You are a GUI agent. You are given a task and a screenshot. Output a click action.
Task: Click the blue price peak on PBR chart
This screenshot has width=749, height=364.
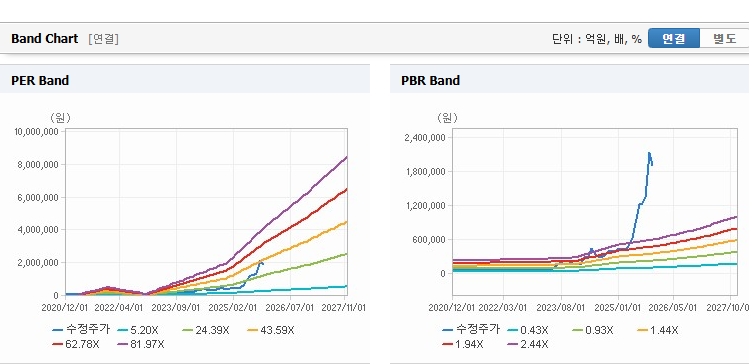[x=649, y=153]
